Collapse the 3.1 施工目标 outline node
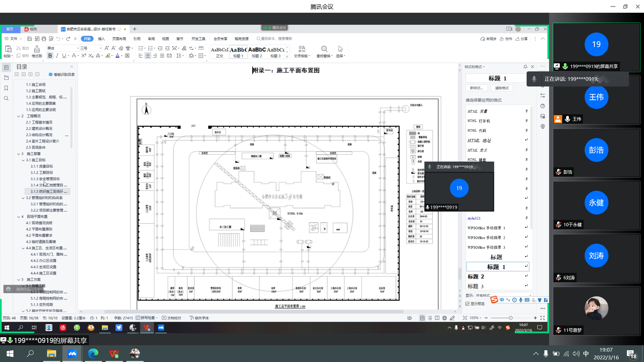This screenshot has height=362, width=644. [23, 160]
